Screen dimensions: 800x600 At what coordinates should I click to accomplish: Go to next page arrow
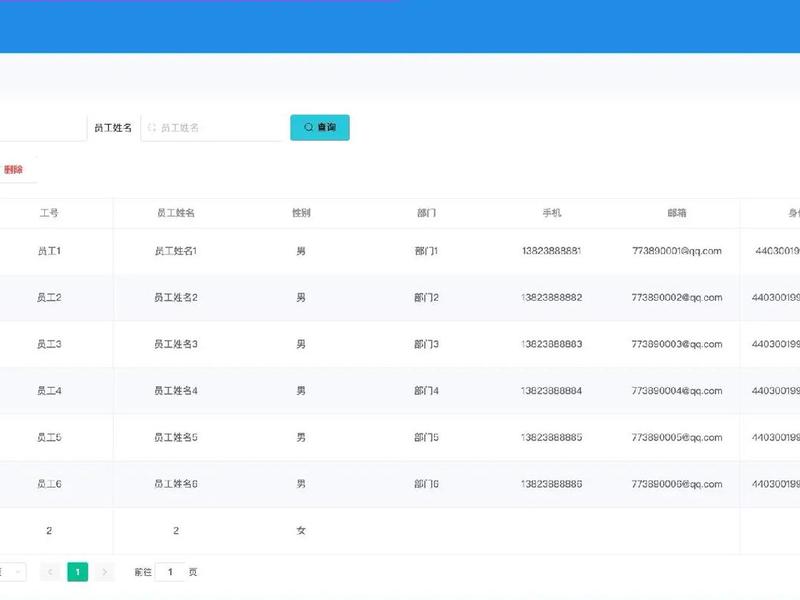(x=105, y=572)
